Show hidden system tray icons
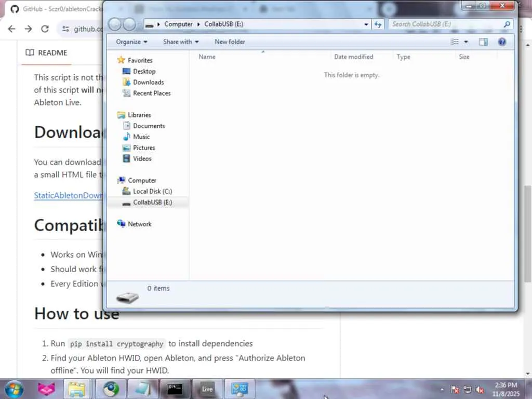 [442, 390]
